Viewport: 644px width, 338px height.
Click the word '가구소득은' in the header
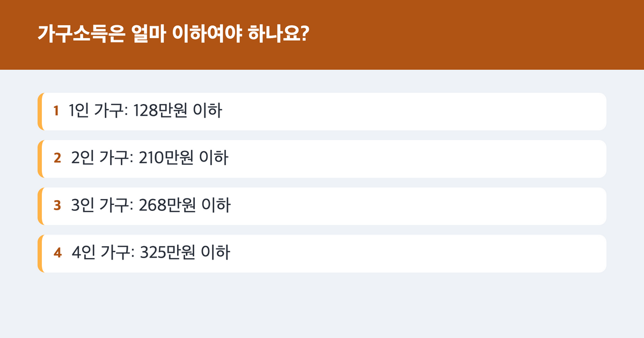click(x=80, y=34)
